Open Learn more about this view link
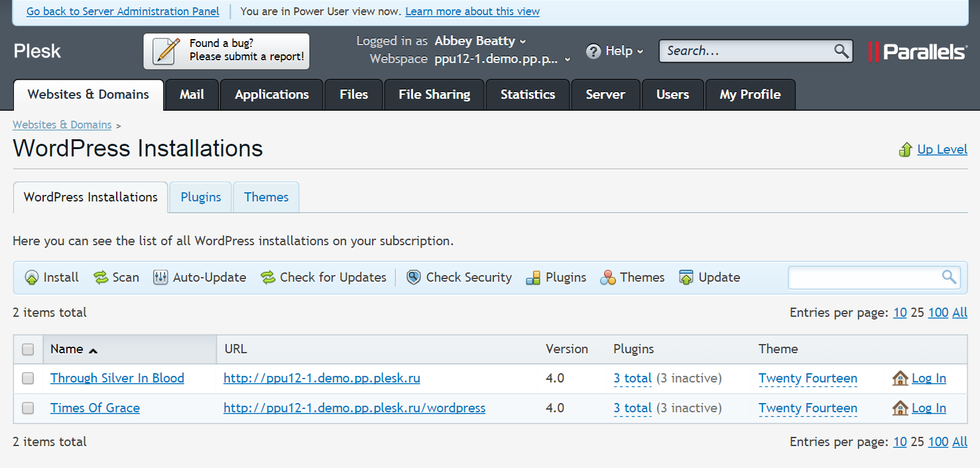Screen dimensions: 980x468 tap(472, 11)
